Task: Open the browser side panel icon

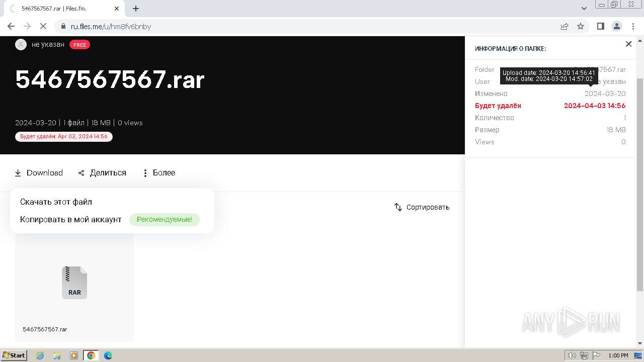Action: [x=600, y=26]
